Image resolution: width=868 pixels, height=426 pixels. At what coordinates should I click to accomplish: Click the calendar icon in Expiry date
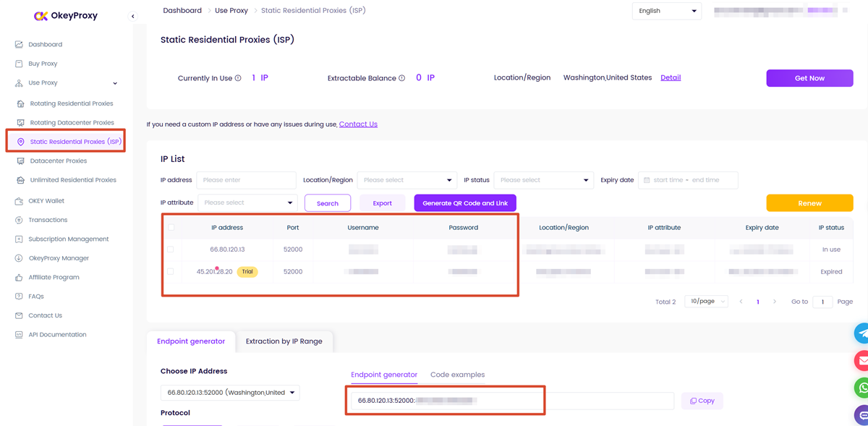(647, 180)
